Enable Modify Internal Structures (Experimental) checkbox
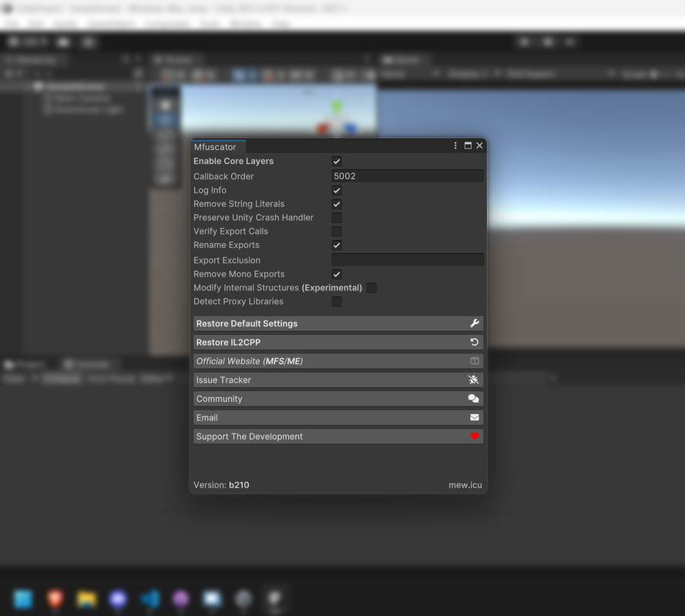Screen dimensions: 685x616 pos(371,288)
